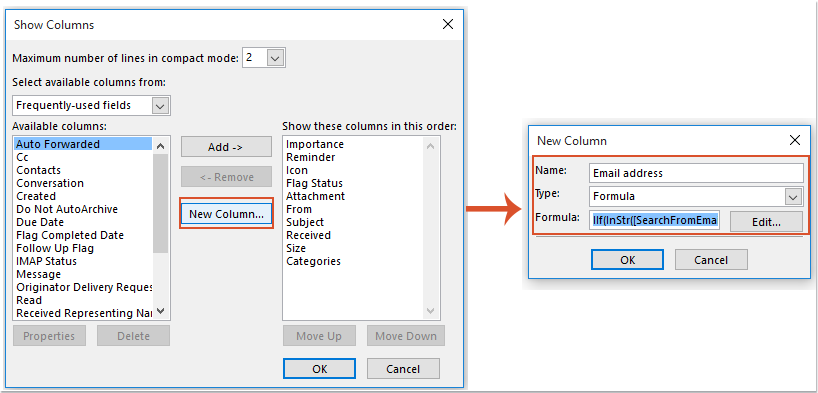The width and height of the screenshot is (818, 393).
Task: Select Read in Available columns
Action: tap(83, 300)
